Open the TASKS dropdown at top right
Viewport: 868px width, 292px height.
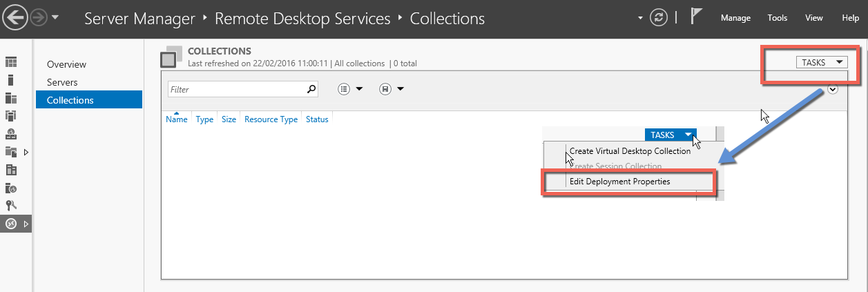click(822, 62)
